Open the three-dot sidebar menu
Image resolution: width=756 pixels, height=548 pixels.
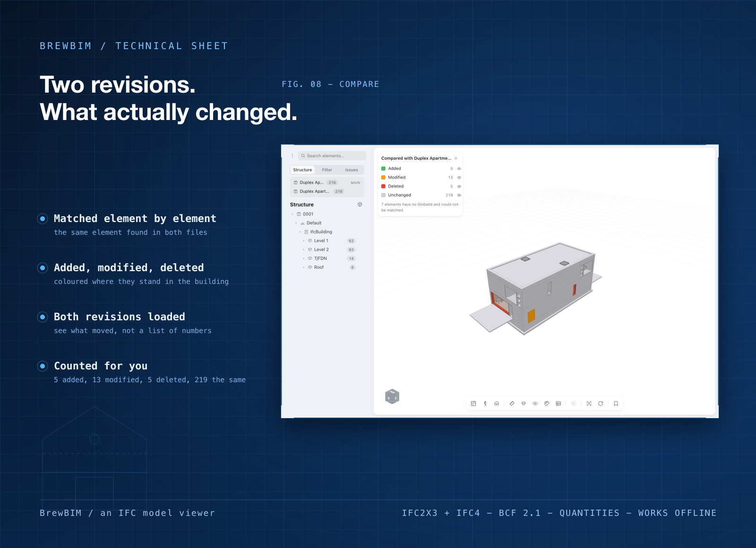tap(292, 155)
